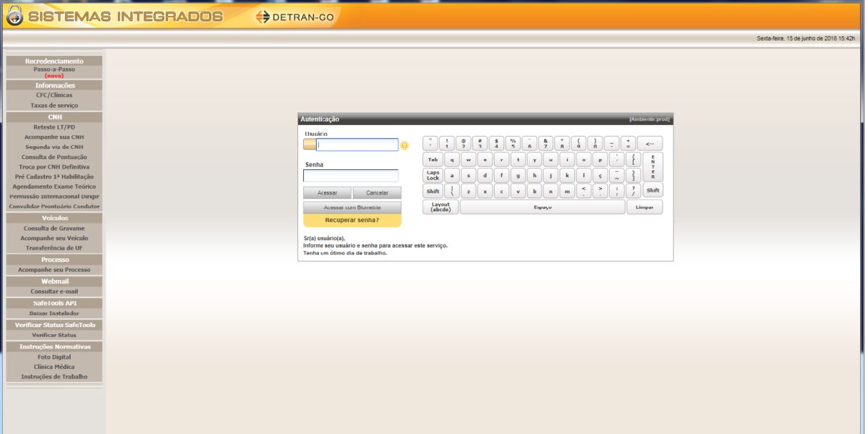
Task: Toggle Caps Lock on the virtual keyboard
Action: click(x=433, y=175)
